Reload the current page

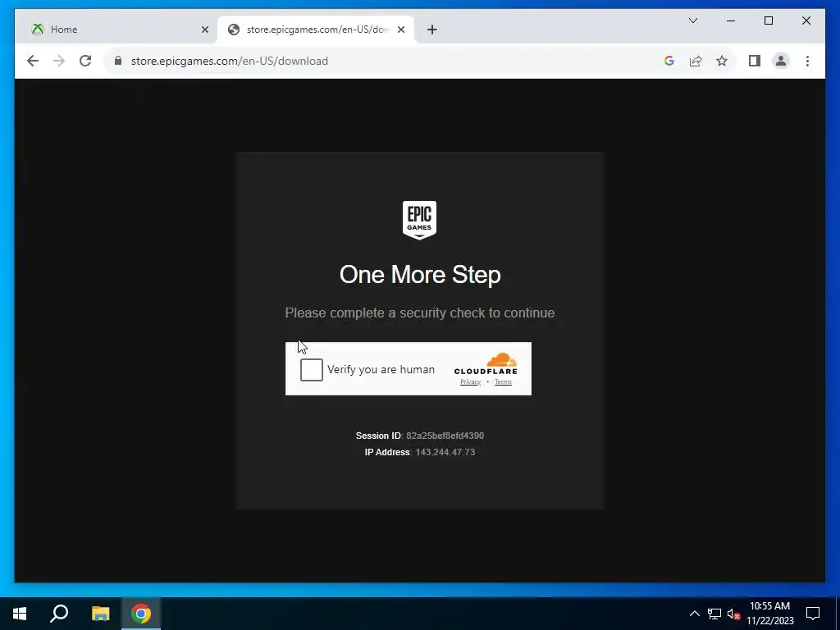(x=85, y=61)
